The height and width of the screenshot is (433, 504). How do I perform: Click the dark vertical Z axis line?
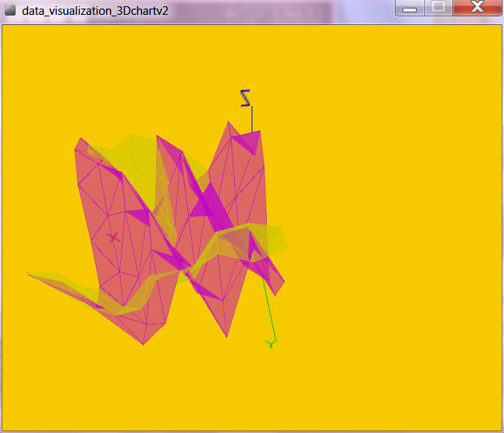pos(251,119)
